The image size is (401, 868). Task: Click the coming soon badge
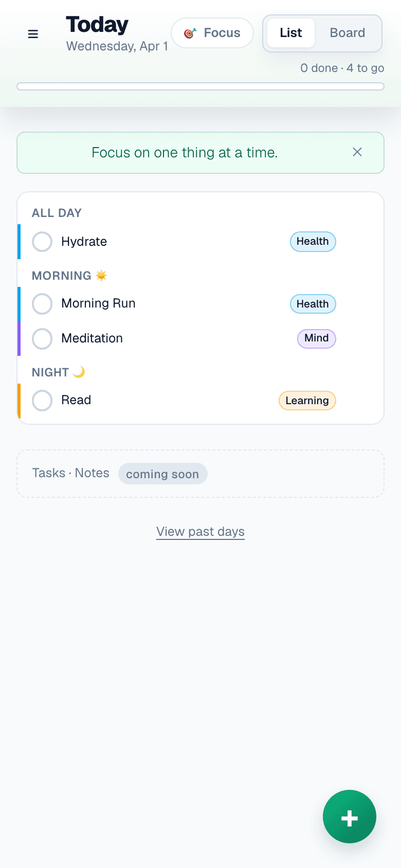coord(162,474)
